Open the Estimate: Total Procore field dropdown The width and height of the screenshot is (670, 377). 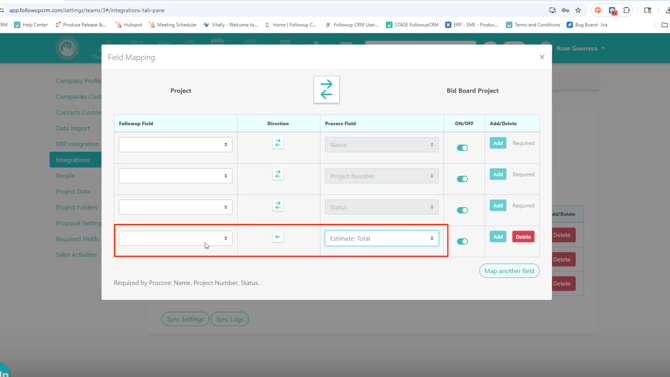click(382, 239)
